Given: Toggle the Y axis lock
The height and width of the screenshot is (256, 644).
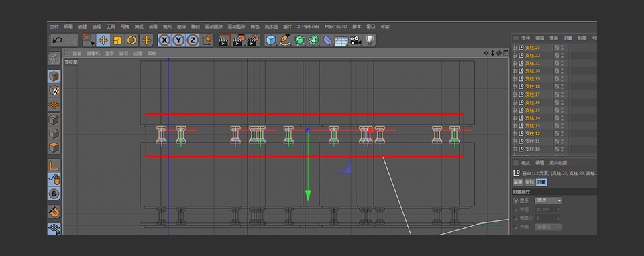Looking at the screenshot, I should coord(178,40).
